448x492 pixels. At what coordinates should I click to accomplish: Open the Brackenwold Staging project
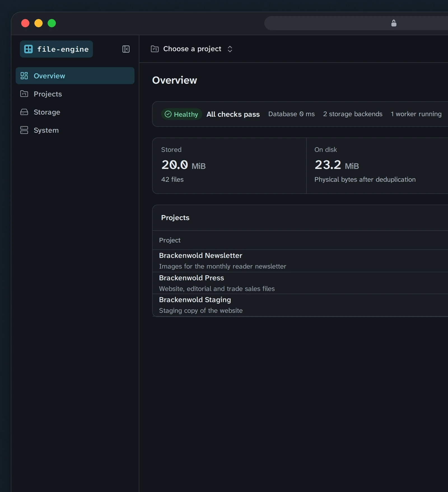195,300
